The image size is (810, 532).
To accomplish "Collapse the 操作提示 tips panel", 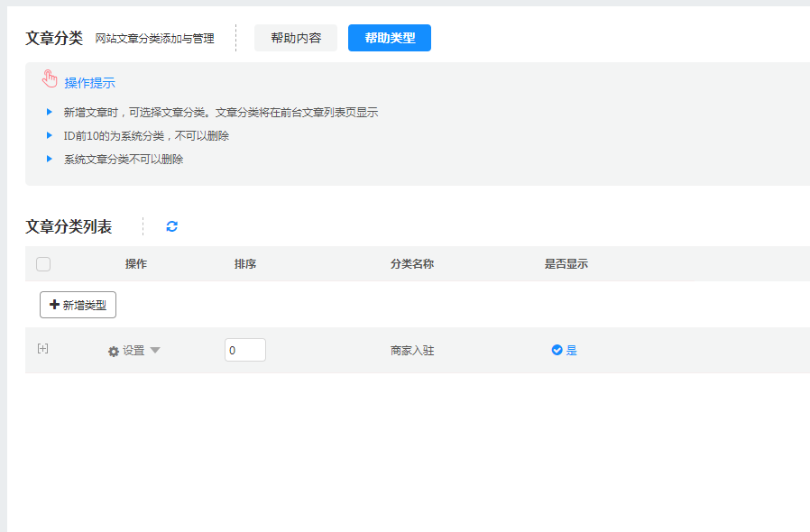I will coord(89,83).
